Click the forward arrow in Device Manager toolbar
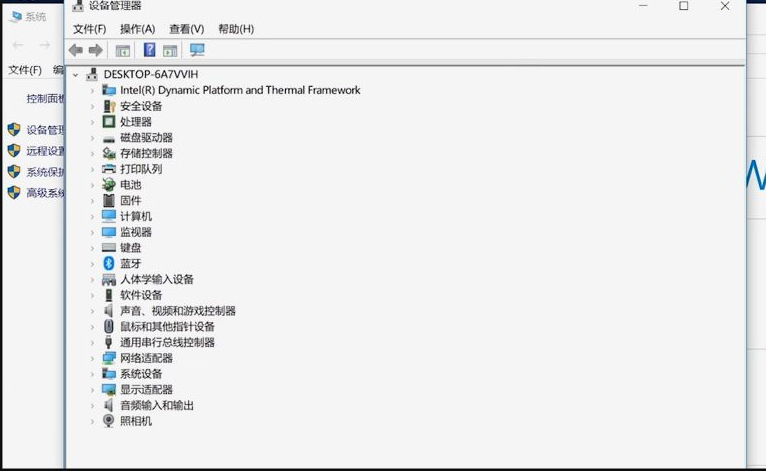The image size is (766, 471). point(96,50)
